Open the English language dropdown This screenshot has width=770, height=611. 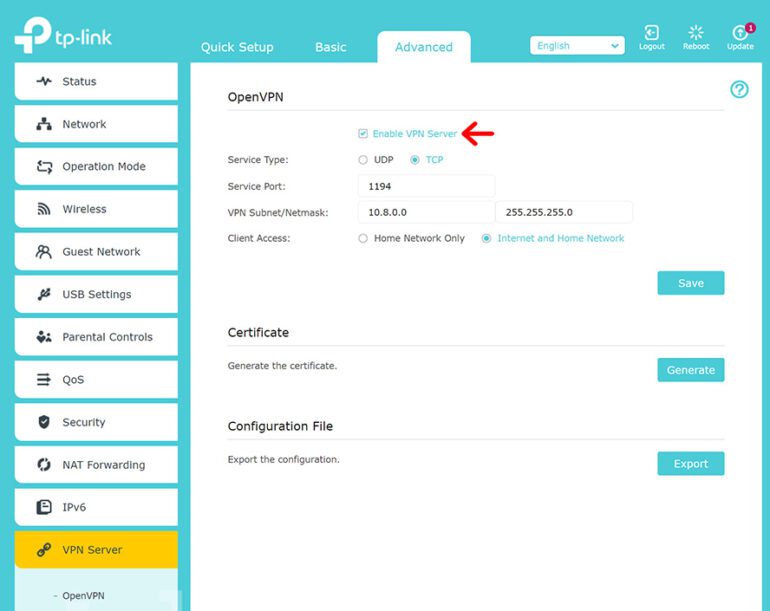577,46
